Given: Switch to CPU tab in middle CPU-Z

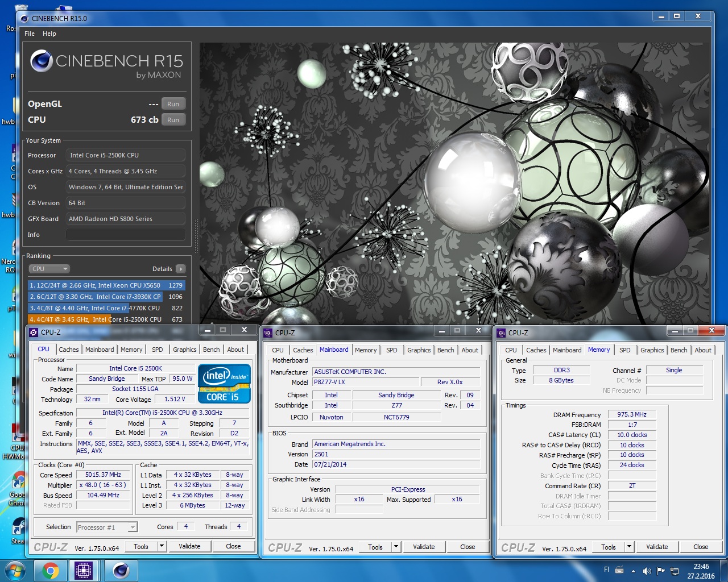Looking at the screenshot, I should (x=278, y=350).
